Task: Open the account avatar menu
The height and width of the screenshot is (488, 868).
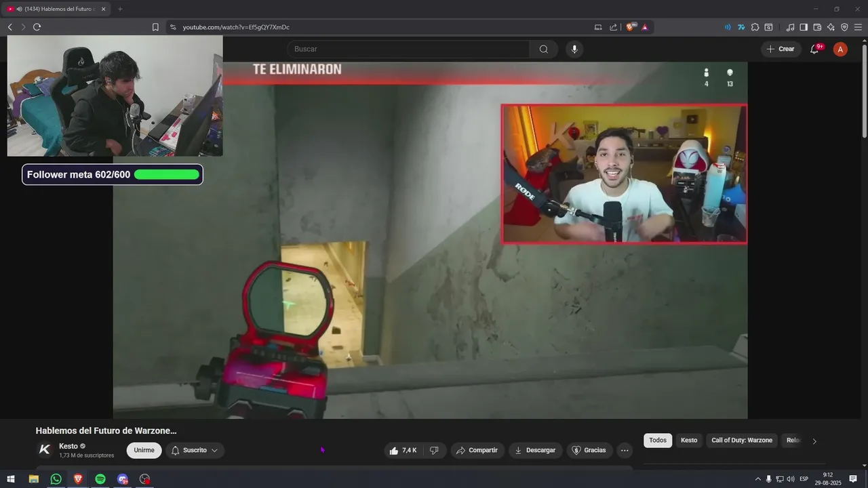Action: (840, 49)
